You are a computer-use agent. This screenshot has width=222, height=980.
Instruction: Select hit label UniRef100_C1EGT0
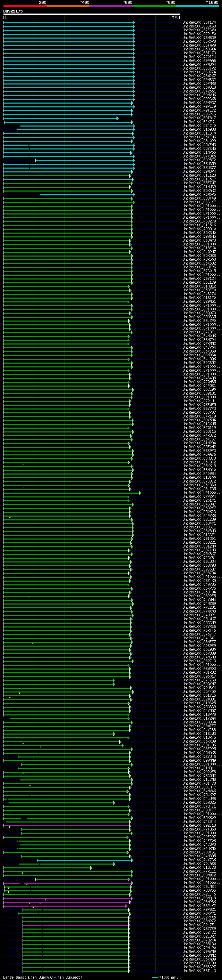[199, 133]
